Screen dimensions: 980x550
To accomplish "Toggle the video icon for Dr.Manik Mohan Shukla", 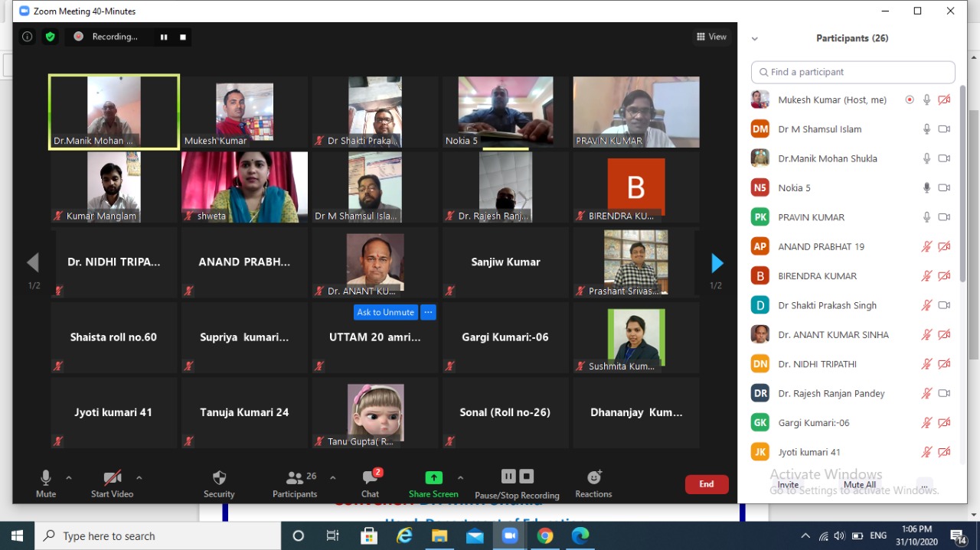I will (x=944, y=158).
